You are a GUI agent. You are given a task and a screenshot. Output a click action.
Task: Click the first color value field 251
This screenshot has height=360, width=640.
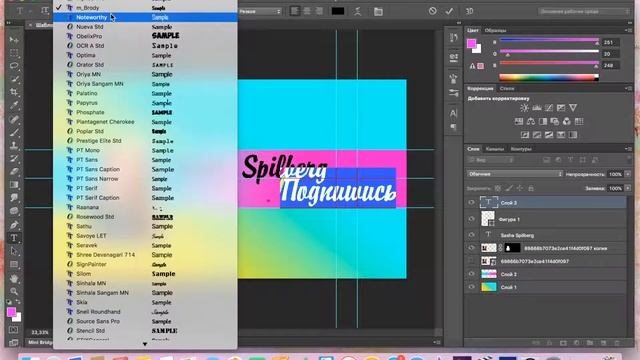point(611,42)
